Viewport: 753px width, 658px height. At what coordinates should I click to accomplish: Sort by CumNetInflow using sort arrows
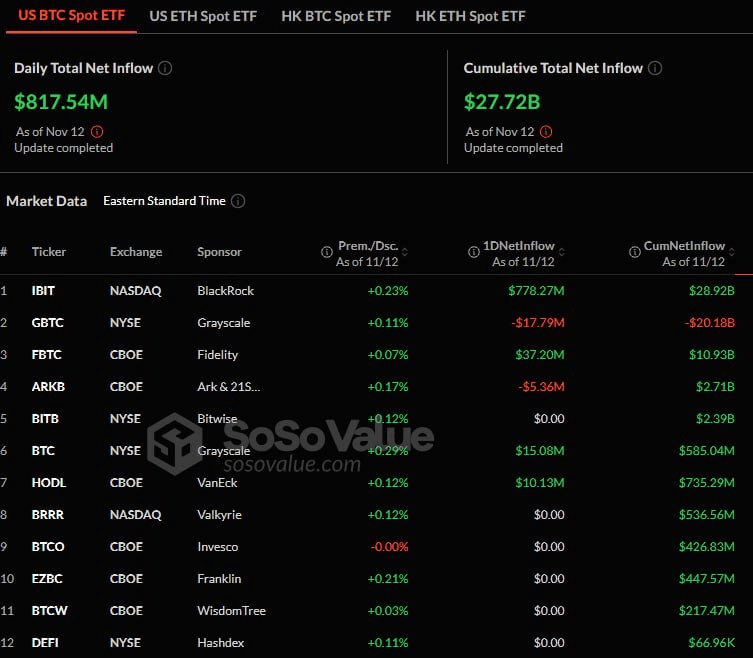[731, 252]
